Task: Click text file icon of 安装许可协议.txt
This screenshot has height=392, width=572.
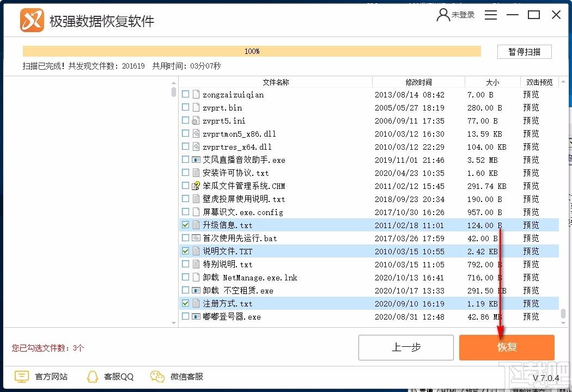Action: tap(196, 173)
